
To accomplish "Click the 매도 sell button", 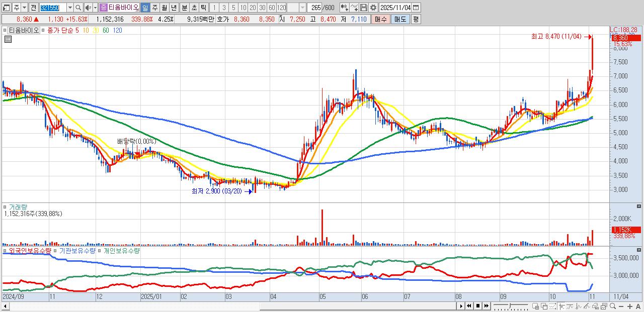I will 400,19.
